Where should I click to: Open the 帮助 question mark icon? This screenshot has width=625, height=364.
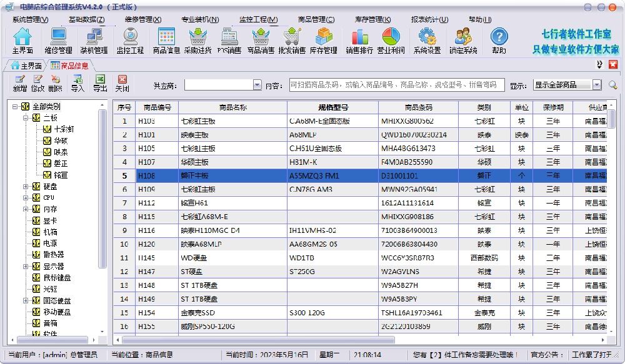499,41
